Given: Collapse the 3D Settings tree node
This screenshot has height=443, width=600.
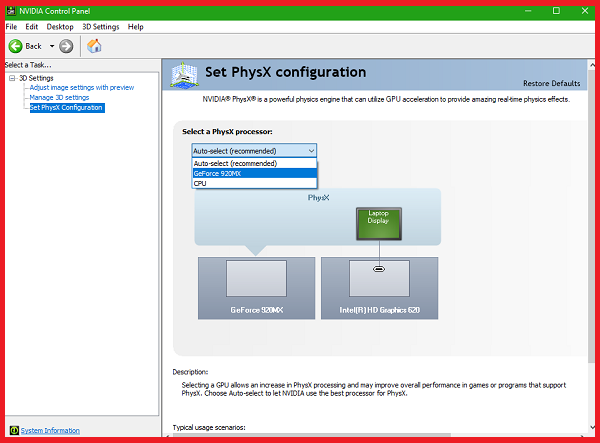Looking at the screenshot, I should tap(12, 78).
